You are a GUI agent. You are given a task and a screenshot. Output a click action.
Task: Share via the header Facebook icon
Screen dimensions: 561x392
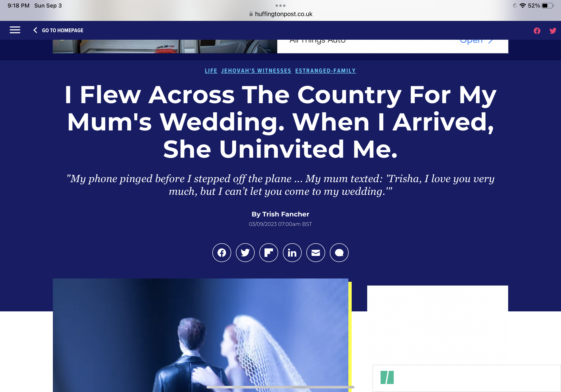click(x=537, y=31)
